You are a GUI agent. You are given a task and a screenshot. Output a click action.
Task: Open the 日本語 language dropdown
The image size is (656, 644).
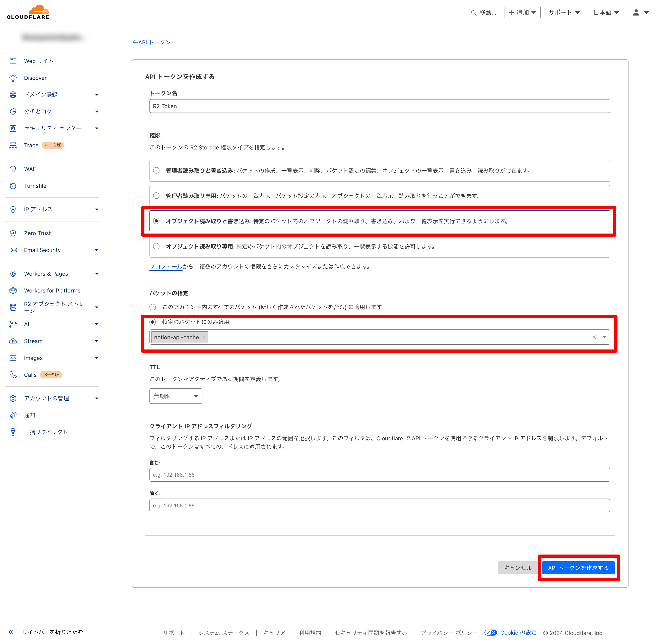coord(606,12)
